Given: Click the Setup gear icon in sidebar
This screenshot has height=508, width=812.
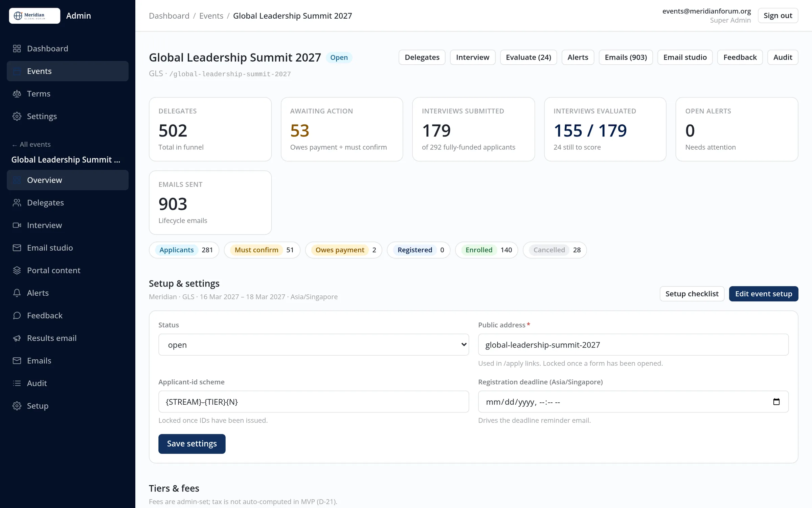Looking at the screenshot, I should (x=17, y=406).
